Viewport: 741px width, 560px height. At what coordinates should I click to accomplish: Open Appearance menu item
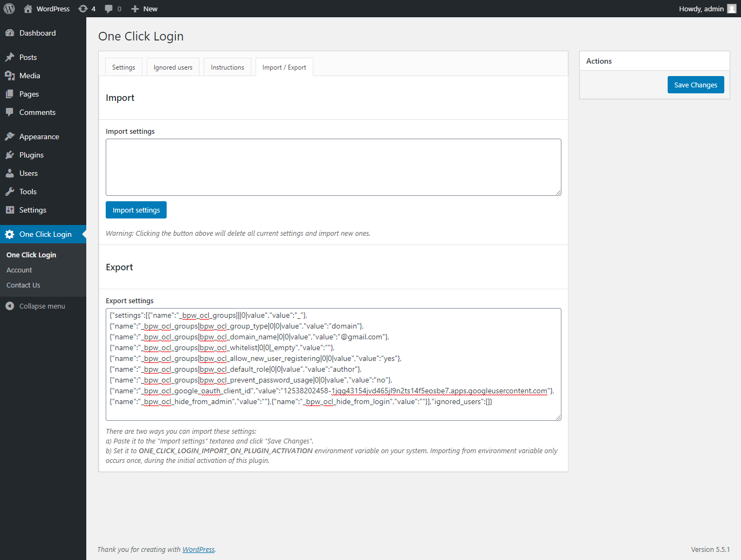click(43, 136)
